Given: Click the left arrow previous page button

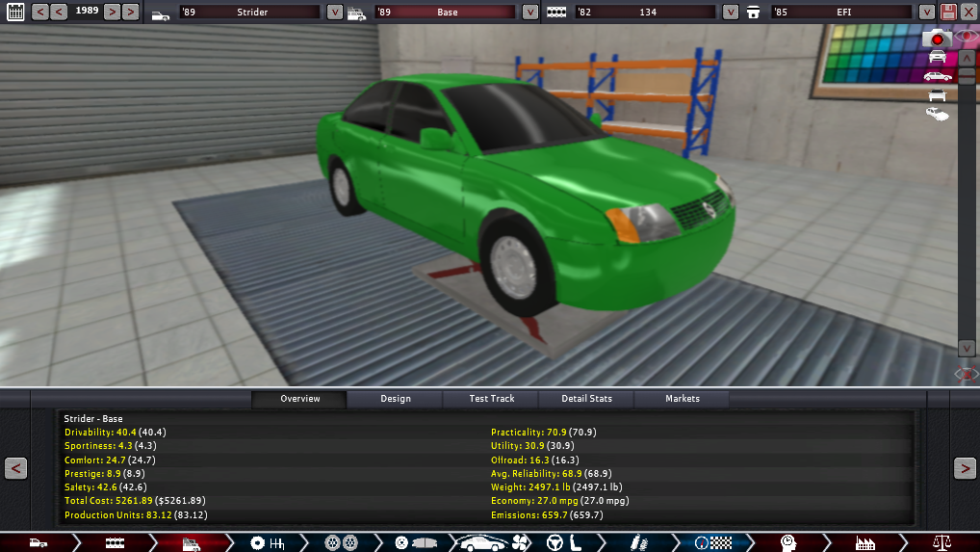Looking at the screenshot, I should (15, 468).
